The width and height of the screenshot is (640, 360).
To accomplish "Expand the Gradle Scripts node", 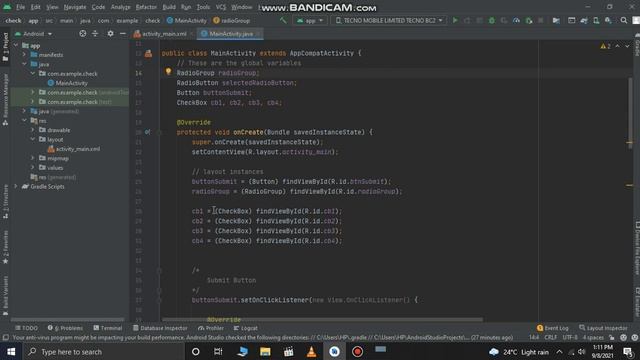I will [16, 186].
